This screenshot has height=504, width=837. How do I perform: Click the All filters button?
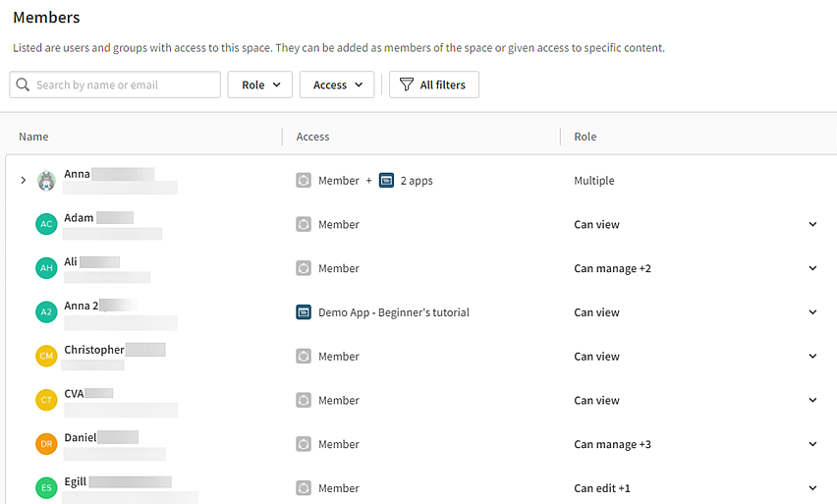coord(433,85)
